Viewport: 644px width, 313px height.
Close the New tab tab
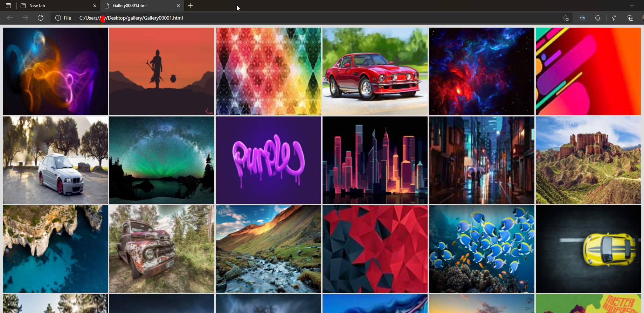pos(95,6)
